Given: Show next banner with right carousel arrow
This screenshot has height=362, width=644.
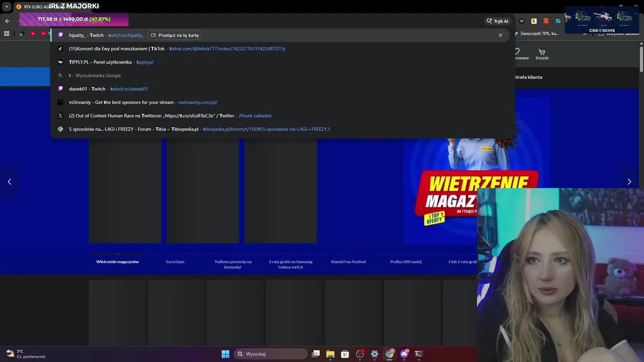Looking at the screenshot, I should coord(629,182).
